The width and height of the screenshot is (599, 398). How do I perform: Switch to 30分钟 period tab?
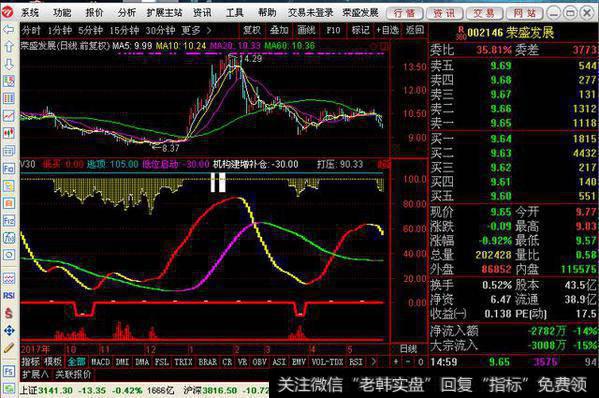pos(160,30)
